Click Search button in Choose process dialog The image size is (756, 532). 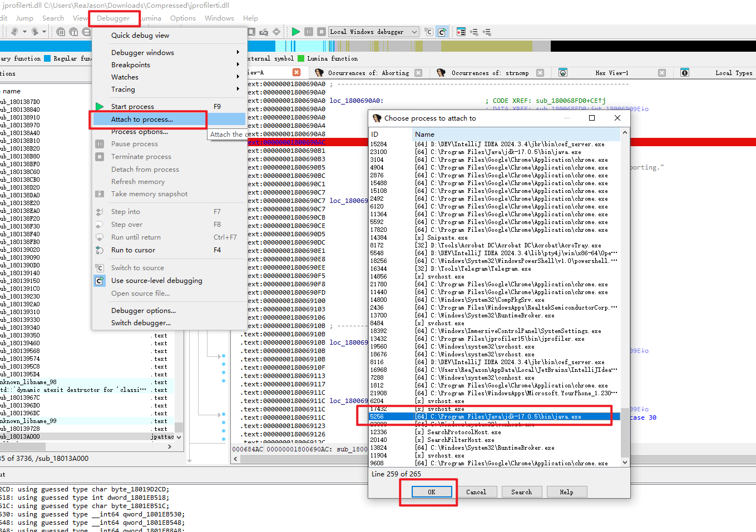click(522, 492)
